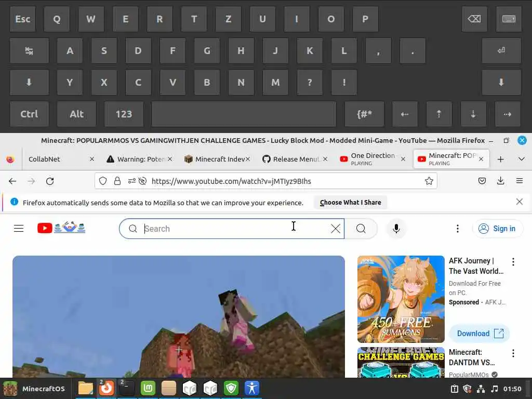
Task: Bookmark this page with the star icon
Action: coord(429,181)
